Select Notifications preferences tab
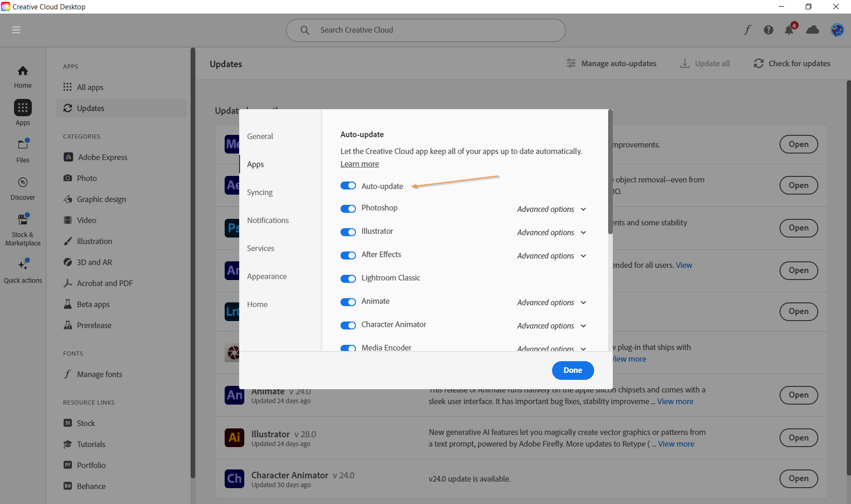The height and width of the screenshot is (504, 851). click(x=268, y=220)
